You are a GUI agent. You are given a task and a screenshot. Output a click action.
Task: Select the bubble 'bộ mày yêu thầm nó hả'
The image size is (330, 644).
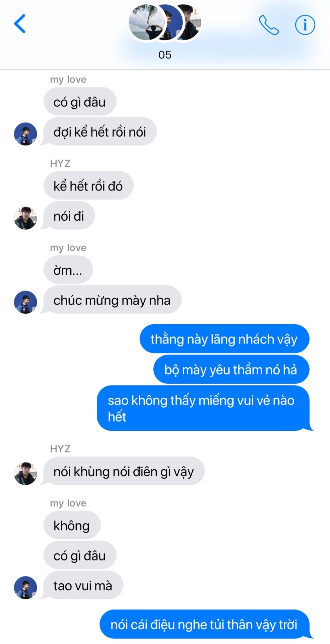231,369
